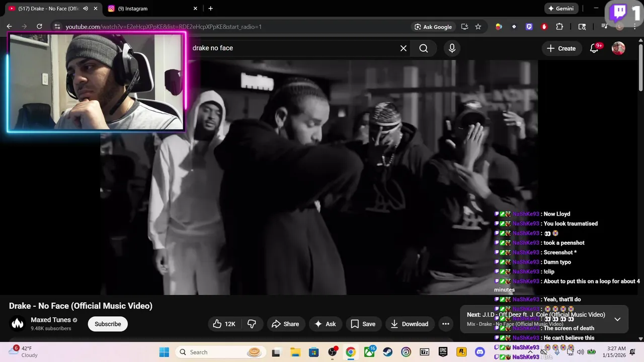
Task: Open the Maxed Tunes channel link
Action: tap(51, 320)
